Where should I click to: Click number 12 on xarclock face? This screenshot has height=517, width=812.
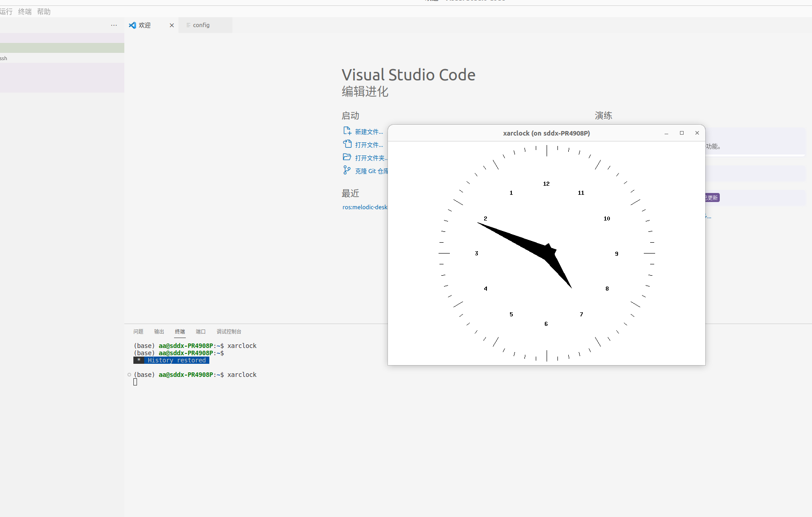pos(546,184)
